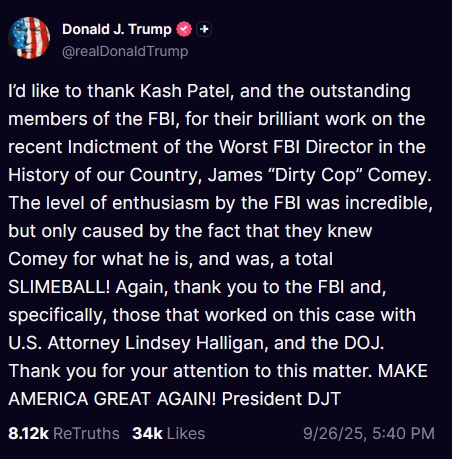452x459 pixels.
Task: Click the 9/26/25, 5:40 PM timestamp
Action: [x=369, y=433]
